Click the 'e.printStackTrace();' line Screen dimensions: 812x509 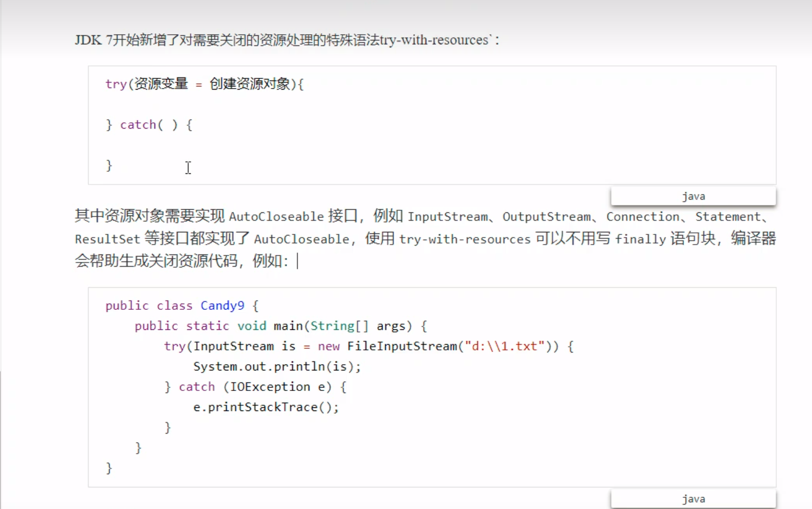click(266, 407)
